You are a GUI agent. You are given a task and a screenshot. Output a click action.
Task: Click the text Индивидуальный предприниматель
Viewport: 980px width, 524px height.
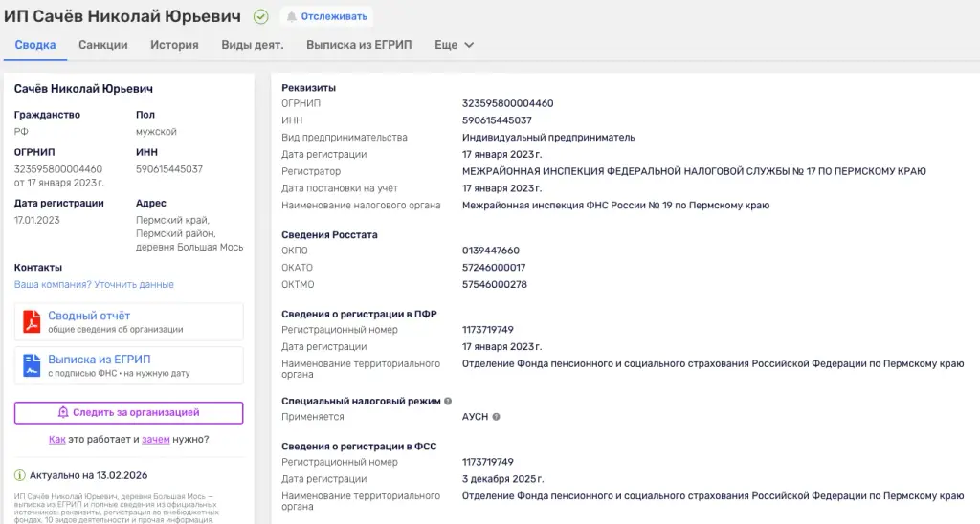pyautogui.click(x=548, y=138)
